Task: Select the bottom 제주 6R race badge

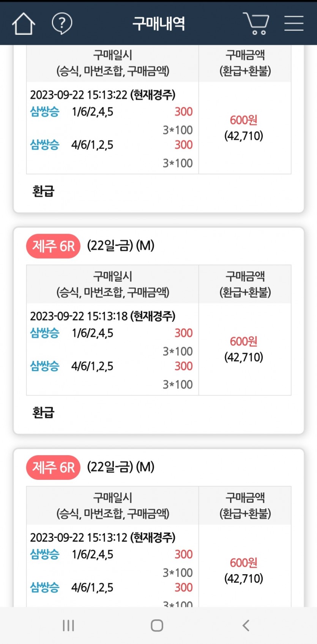Action: pos(53,468)
